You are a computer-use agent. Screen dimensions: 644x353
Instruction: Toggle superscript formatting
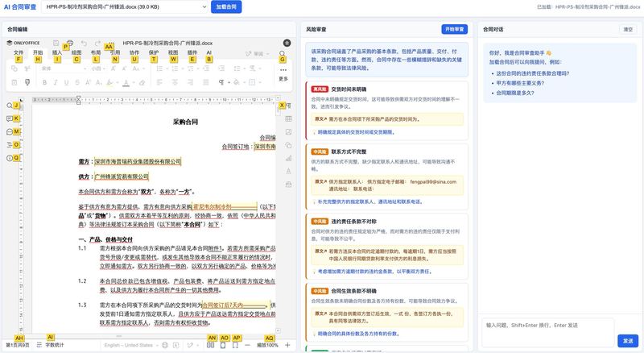pyautogui.click(x=88, y=82)
